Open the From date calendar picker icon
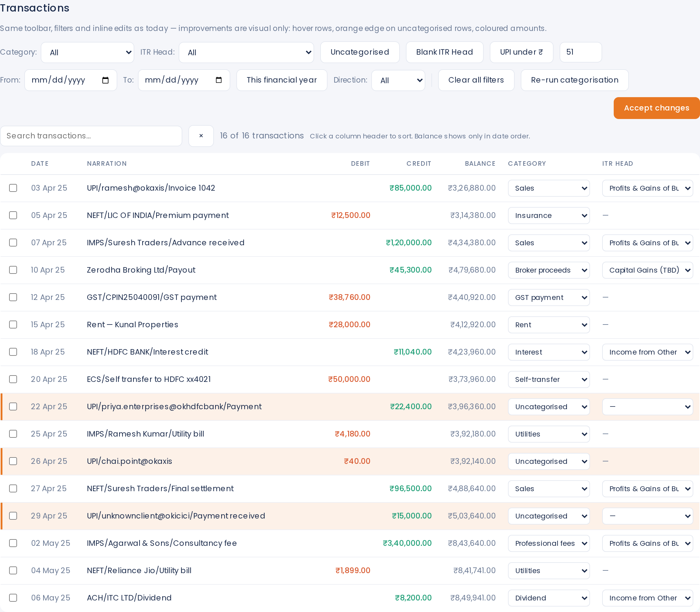Screen dimensions: 700x612 (x=106, y=80)
